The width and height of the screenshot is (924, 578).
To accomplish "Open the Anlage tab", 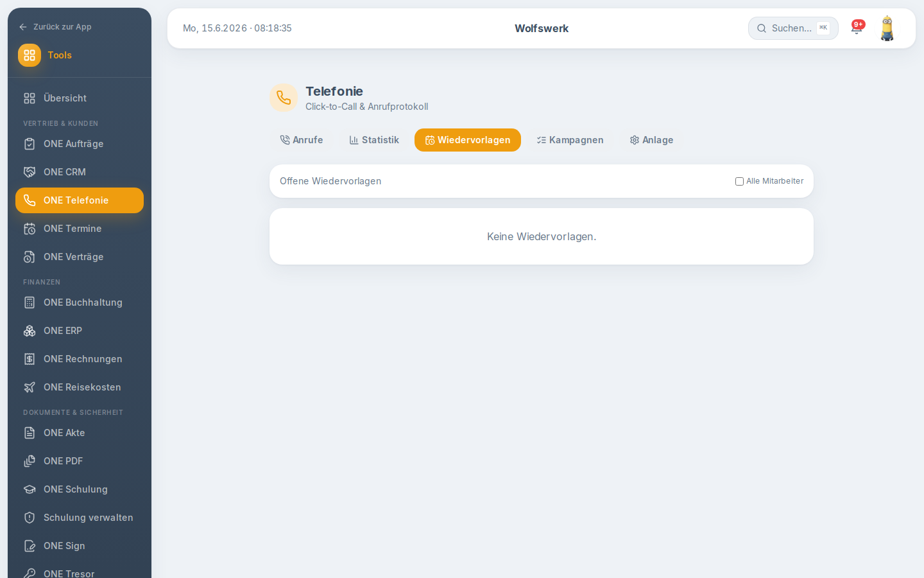I will click(651, 140).
